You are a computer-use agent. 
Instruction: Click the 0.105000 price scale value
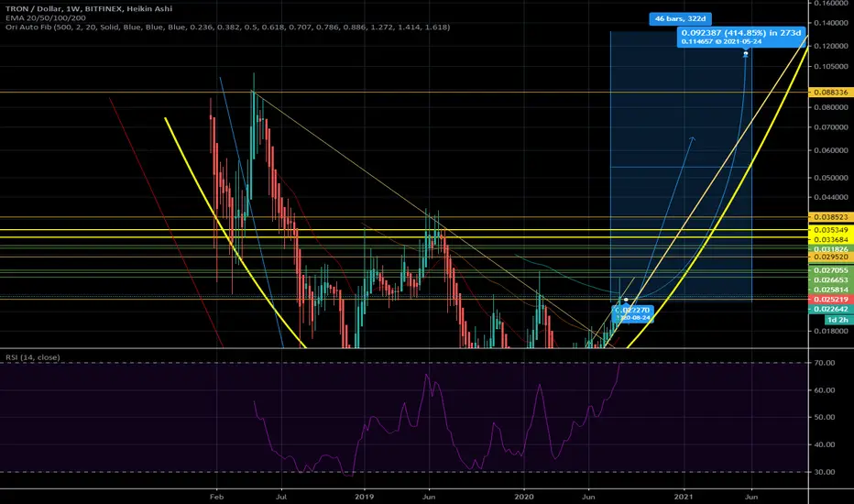830,67
